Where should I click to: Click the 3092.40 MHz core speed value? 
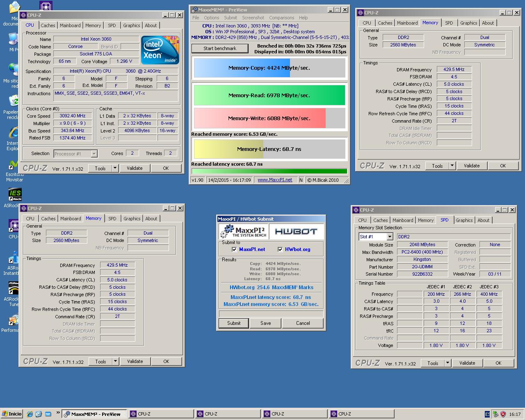click(x=72, y=116)
